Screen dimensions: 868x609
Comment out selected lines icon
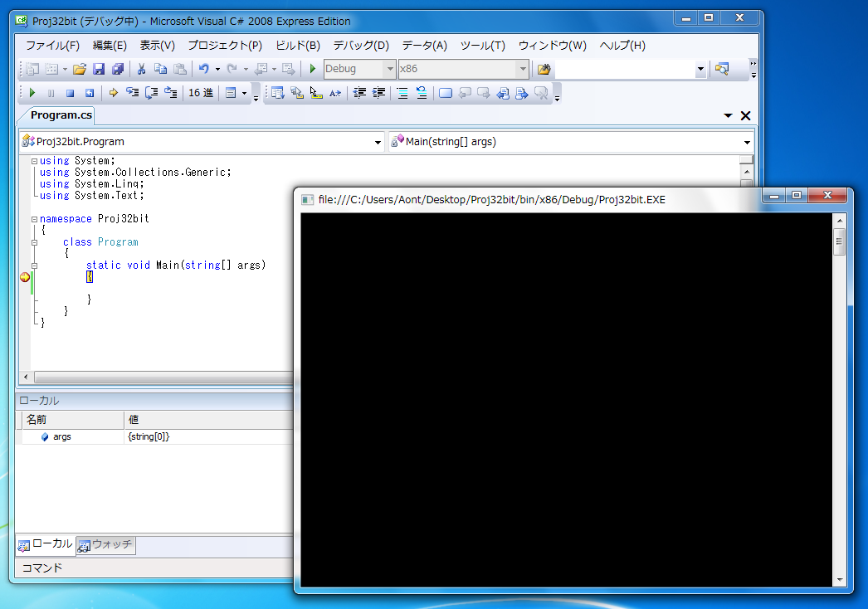tap(402, 93)
